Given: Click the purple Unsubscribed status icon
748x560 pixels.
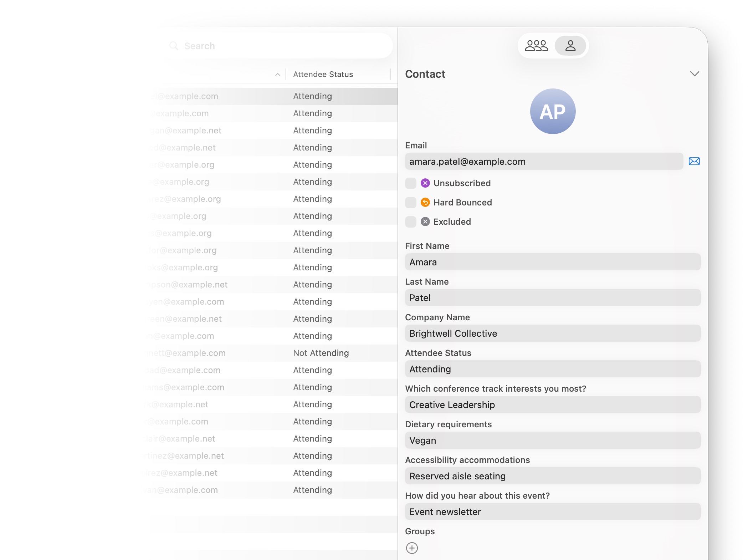Looking at the screenshot, I should point(425,183).
